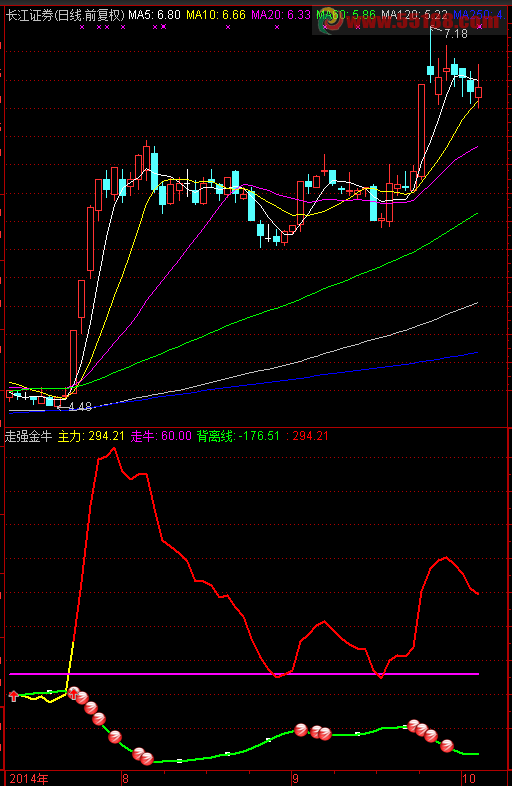Select the MA5: 6.80 moving average label

pyautogui.click(x=154, y=15)
